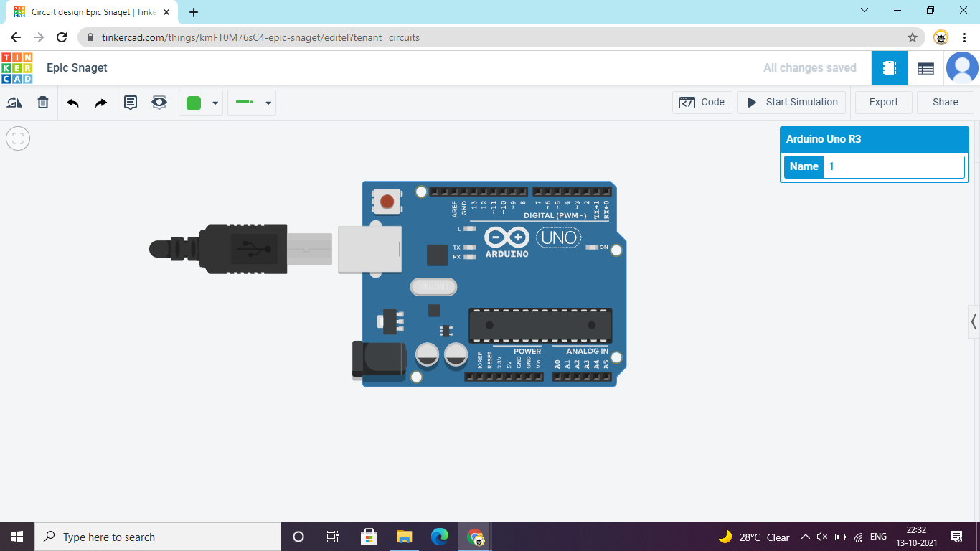
Task: Click the zoom to fit icon
Action: pyautogui.click(x=18, y=138)
